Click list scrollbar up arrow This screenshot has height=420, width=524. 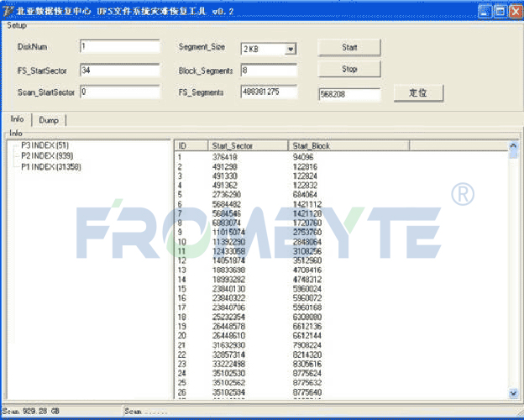click(x=513, y=146)
